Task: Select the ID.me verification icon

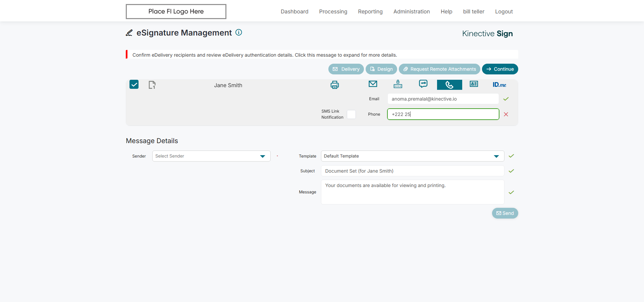Action: pos(499,84)
